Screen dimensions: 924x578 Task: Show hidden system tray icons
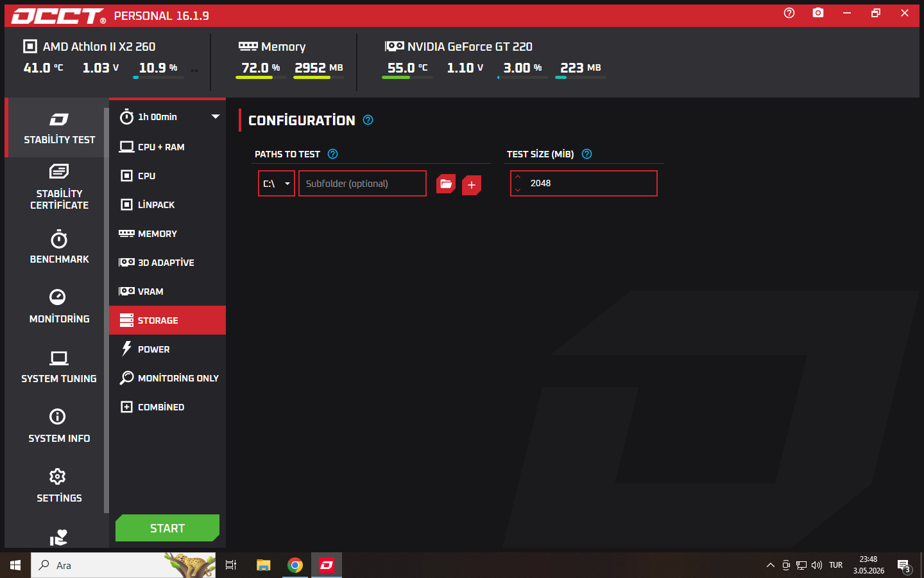[771, 565]
